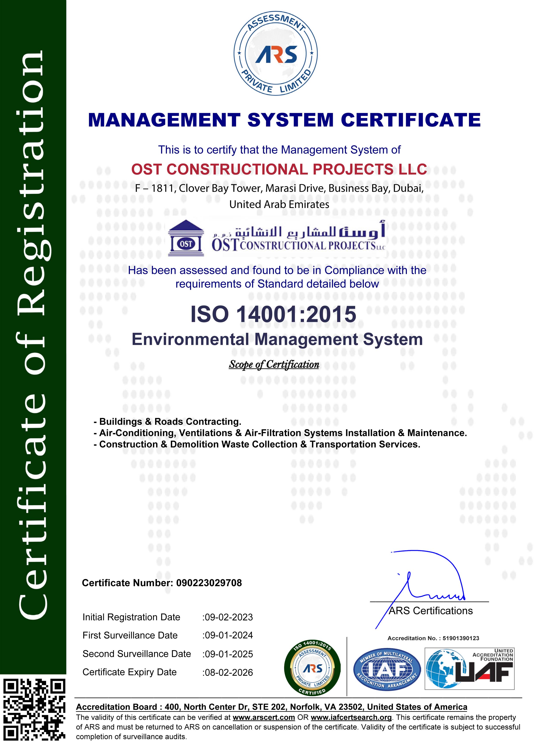Click the company name OST Constructional Projects LLC
534x756 pixels.
pos(279,169)
